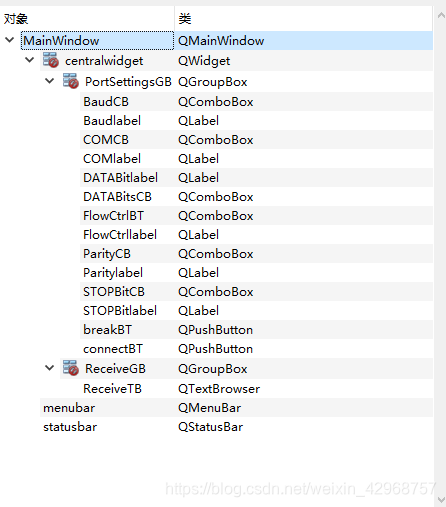Click the QStatusBar class cell

click(210, 427)
